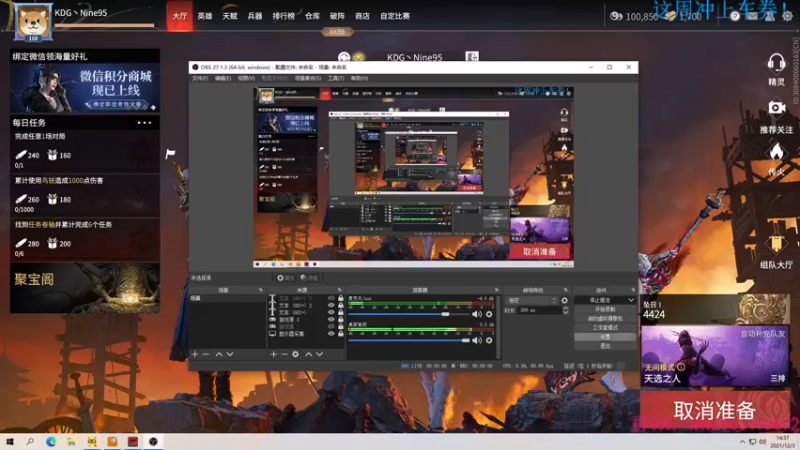The width and height of the screenshot is (800, 450).
Task: Add a new scene in OBS
Action: (194, 354)
